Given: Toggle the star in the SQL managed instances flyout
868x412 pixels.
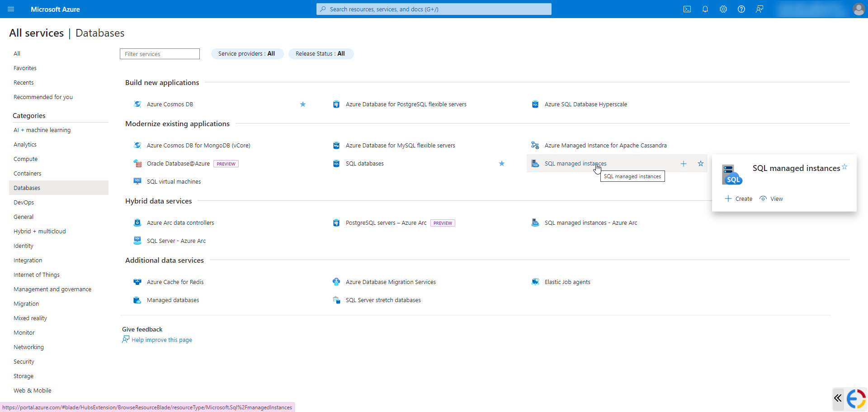Looking at the screenshot, I should (844, 167).
